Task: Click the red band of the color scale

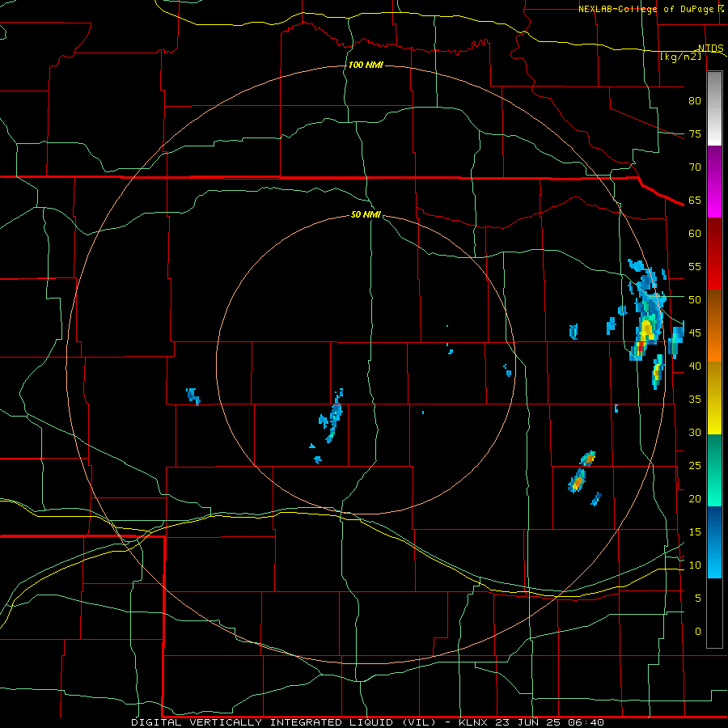Action: click(714, 253)
